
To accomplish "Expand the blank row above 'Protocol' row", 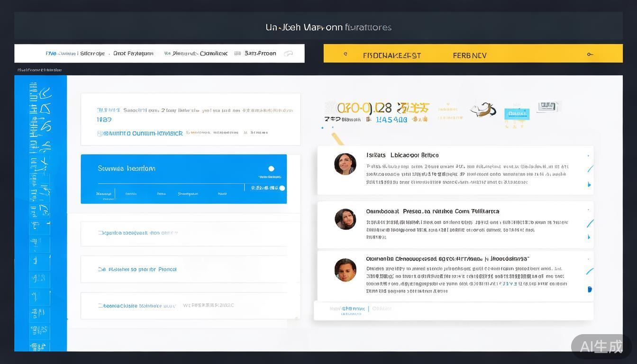I will tap(183, 233).
